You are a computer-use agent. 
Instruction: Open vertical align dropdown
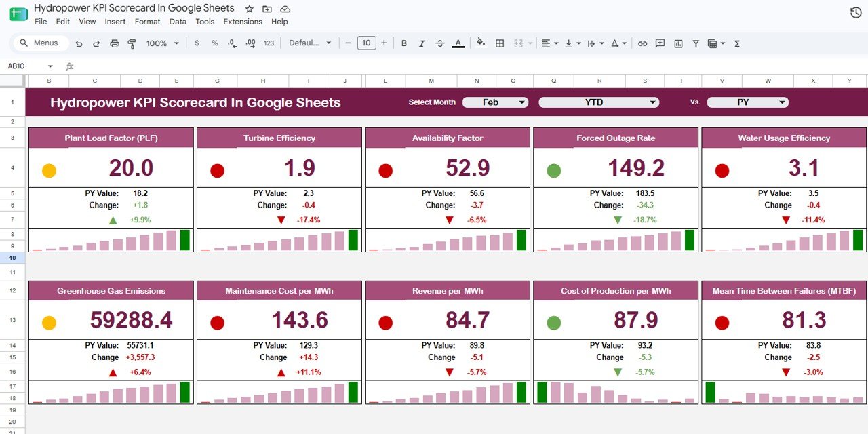tap(572, 43)
